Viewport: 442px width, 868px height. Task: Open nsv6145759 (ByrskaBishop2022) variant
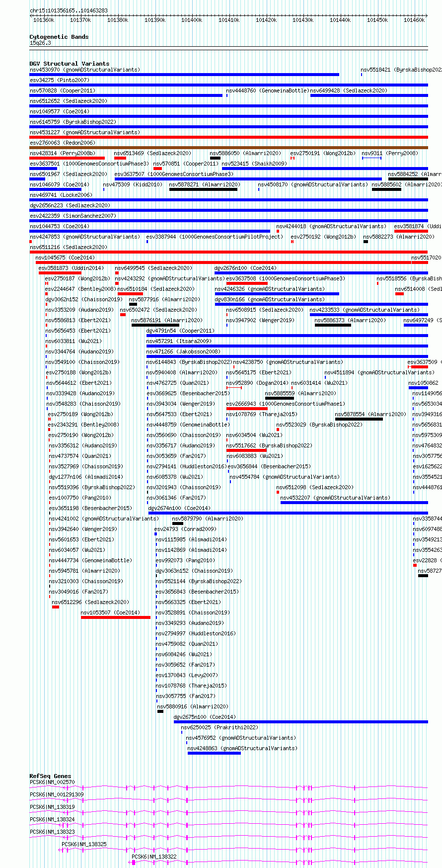(73, 122)
